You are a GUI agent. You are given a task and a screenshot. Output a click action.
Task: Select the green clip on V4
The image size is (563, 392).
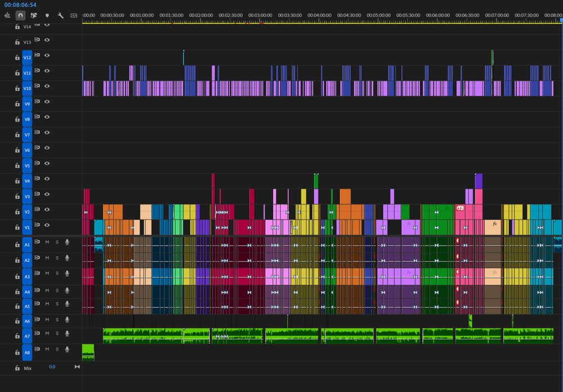[x=316, y=181]
